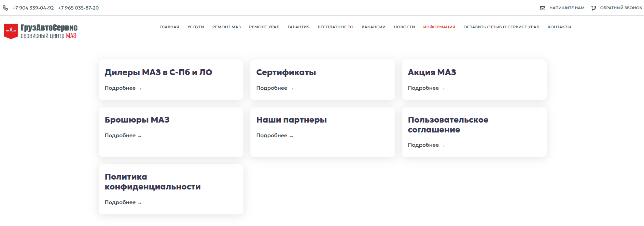Open the Сертификаты card title
This screenshot has height=226, width=644.
tap(286, 72)
